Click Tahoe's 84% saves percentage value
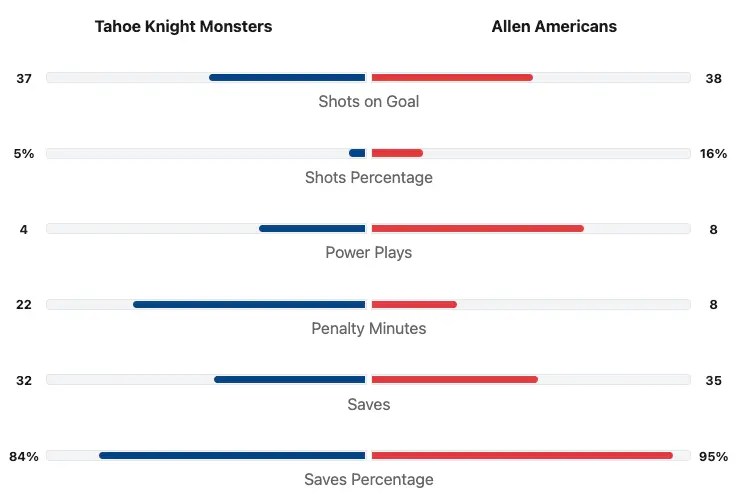 tap(24, 457)
